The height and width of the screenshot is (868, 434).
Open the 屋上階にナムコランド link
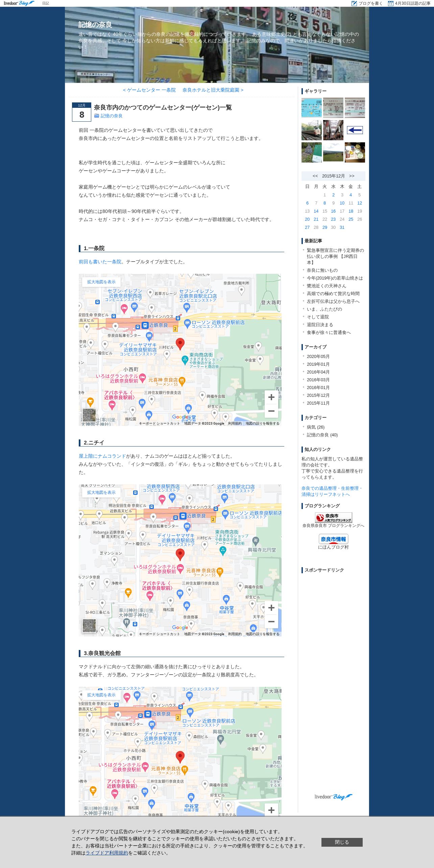102,456
